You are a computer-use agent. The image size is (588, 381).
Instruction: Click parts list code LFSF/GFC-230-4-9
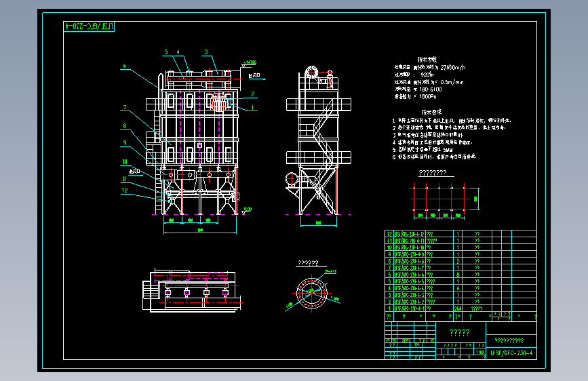[x=410, y=254]
